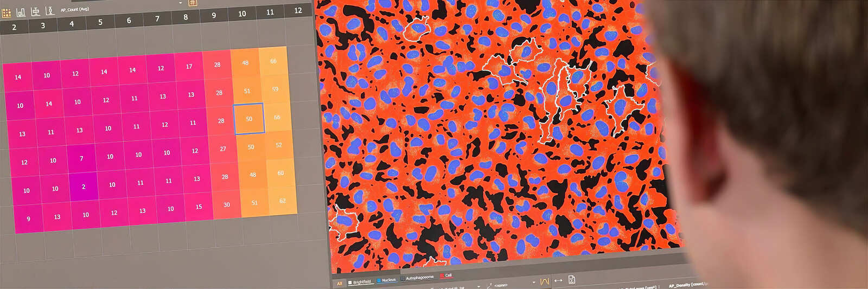Click the well showing value 66 in top row
The height and width of the screenshot is (289, 868).
(273, 61)
